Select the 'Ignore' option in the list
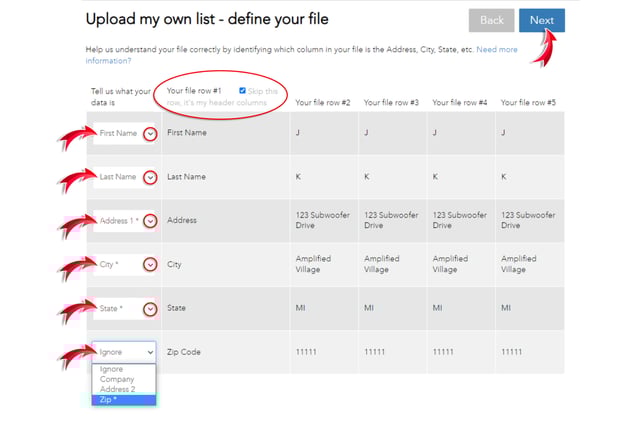Viewport: 642px width, 426px height. tap(111, 370)
